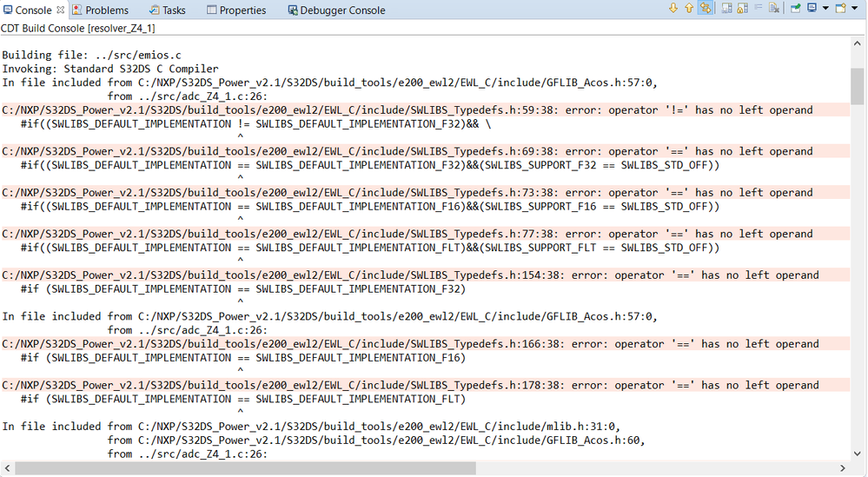This screenshot has height=477, width=868.
Task: Click the Properties tab icon
Action: (x=211, y=10)
